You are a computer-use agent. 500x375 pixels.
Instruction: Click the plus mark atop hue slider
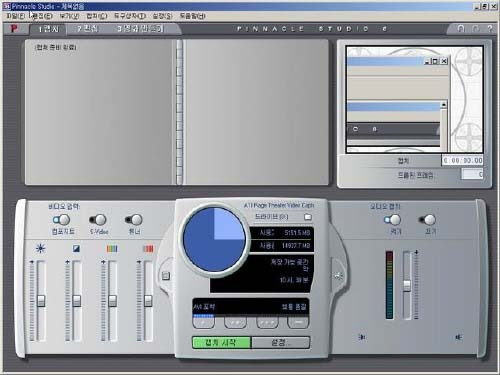point(103,262)
